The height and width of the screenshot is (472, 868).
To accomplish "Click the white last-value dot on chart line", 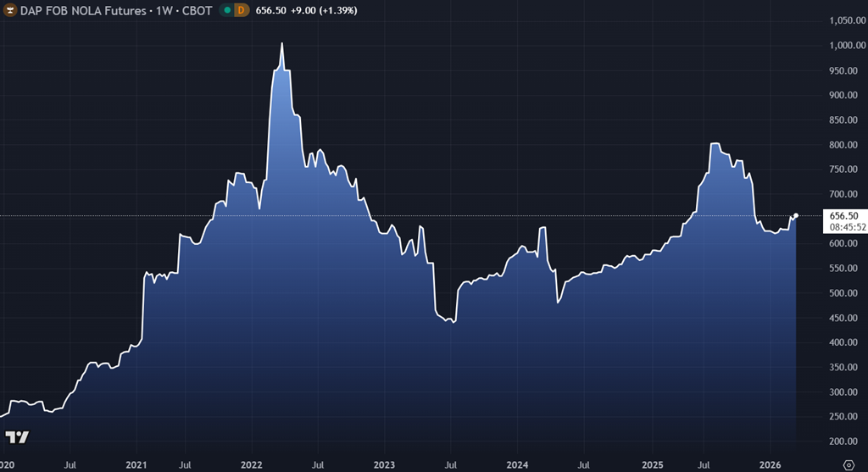I will tap(796, 215).
